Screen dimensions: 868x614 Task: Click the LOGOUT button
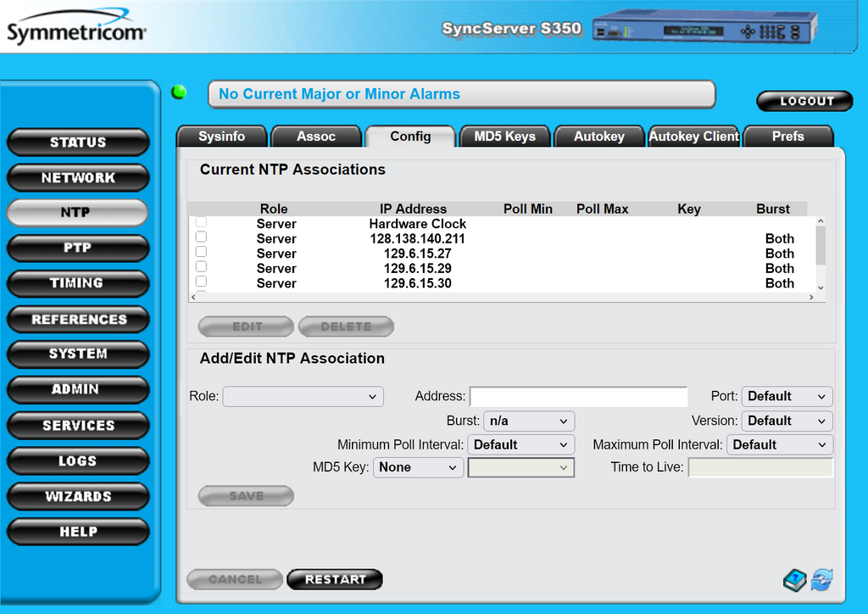804,101
